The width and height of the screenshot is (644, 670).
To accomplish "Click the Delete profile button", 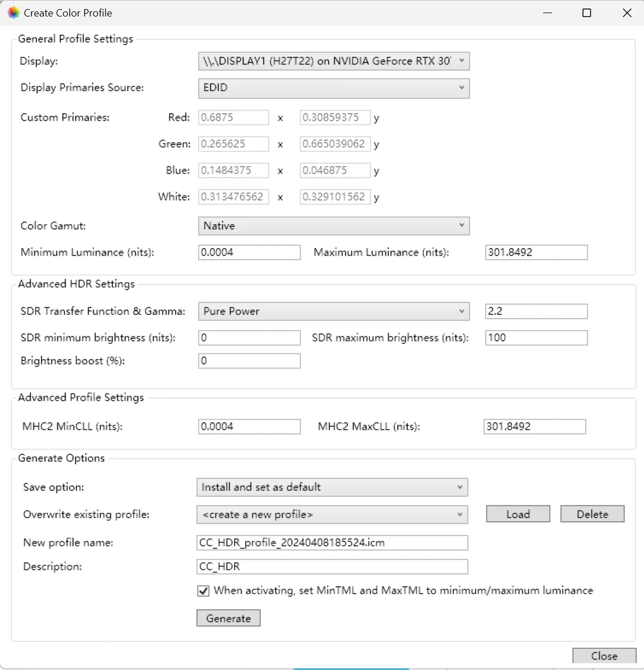I will 592,514.
